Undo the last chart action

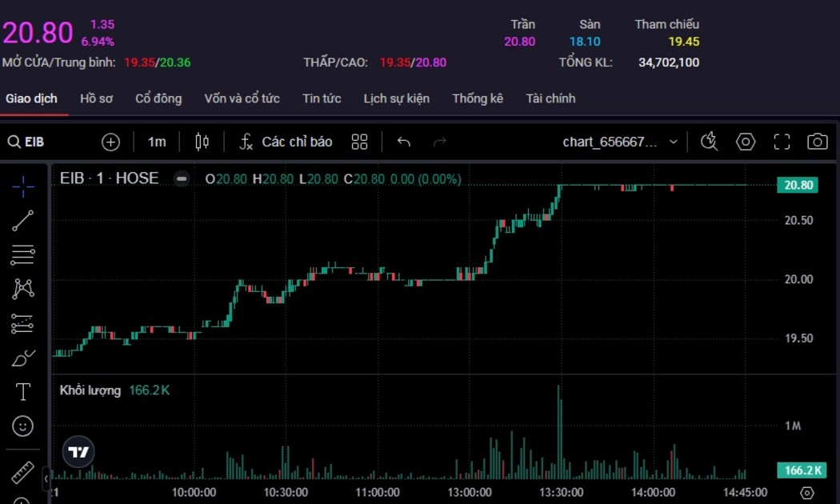pos(404,142)
